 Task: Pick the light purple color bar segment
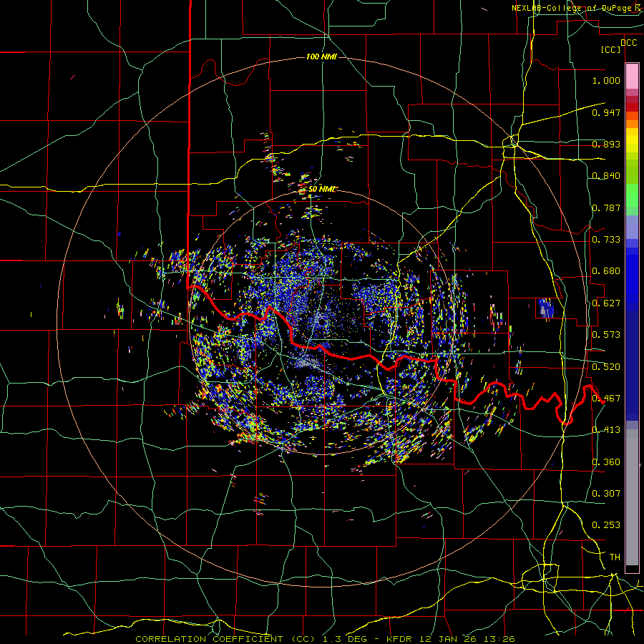click(632, 228)
